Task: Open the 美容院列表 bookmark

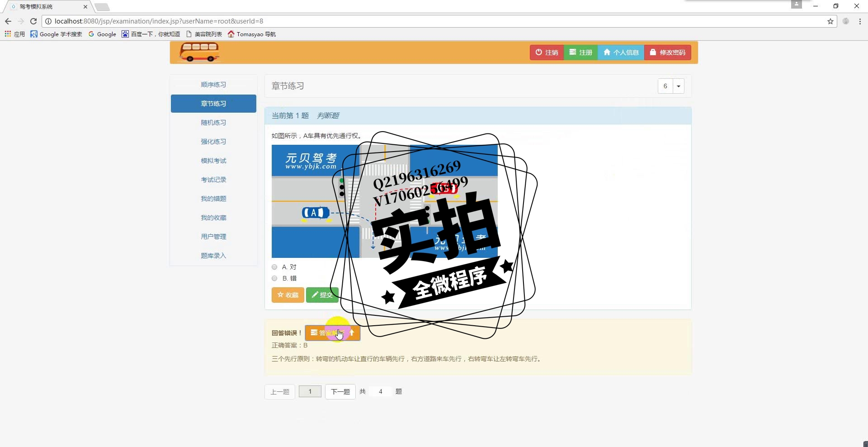Action: pyautogui.click(x=204, y=34)
